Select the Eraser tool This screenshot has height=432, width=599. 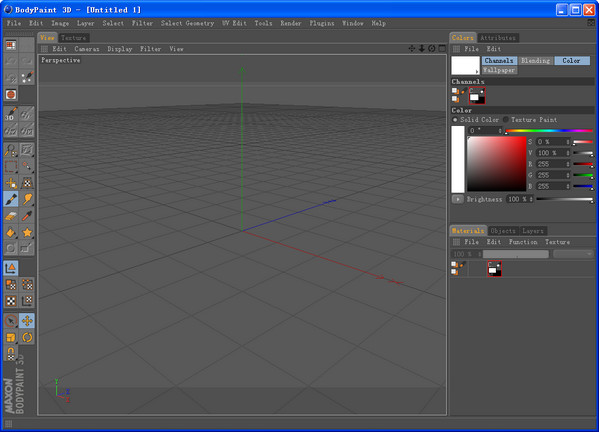(11, 216)
